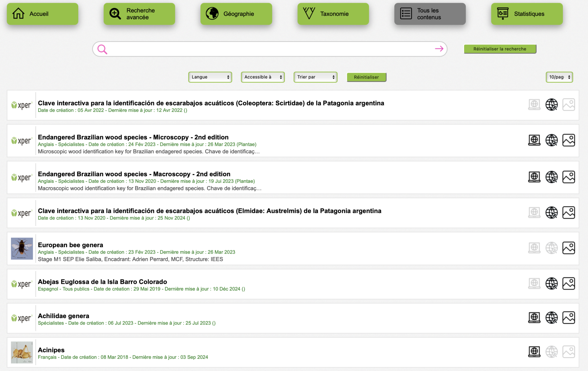This screenshot has width=588, height=371.
Task: Switch to the Statistiques section
Action: (x=527, y=14)
